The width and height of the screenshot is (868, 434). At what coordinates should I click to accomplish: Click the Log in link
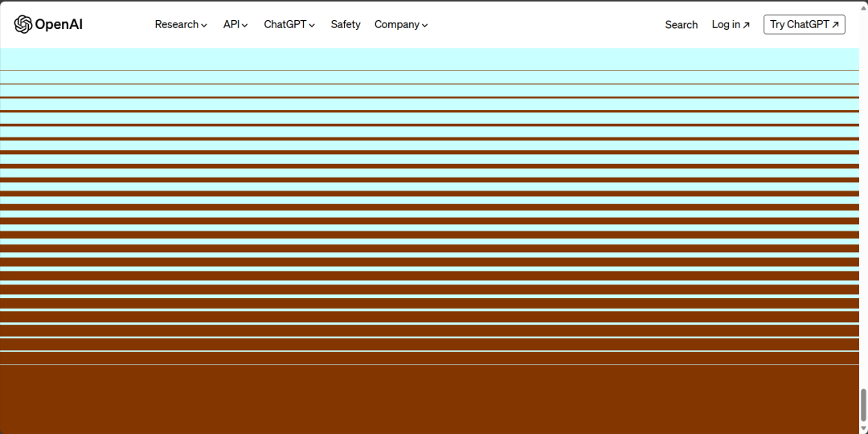click(x=726, y=24)
